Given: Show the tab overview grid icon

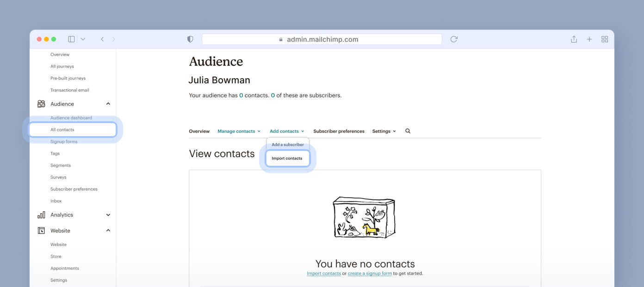Looking at the screenshot, I should 604,39.
